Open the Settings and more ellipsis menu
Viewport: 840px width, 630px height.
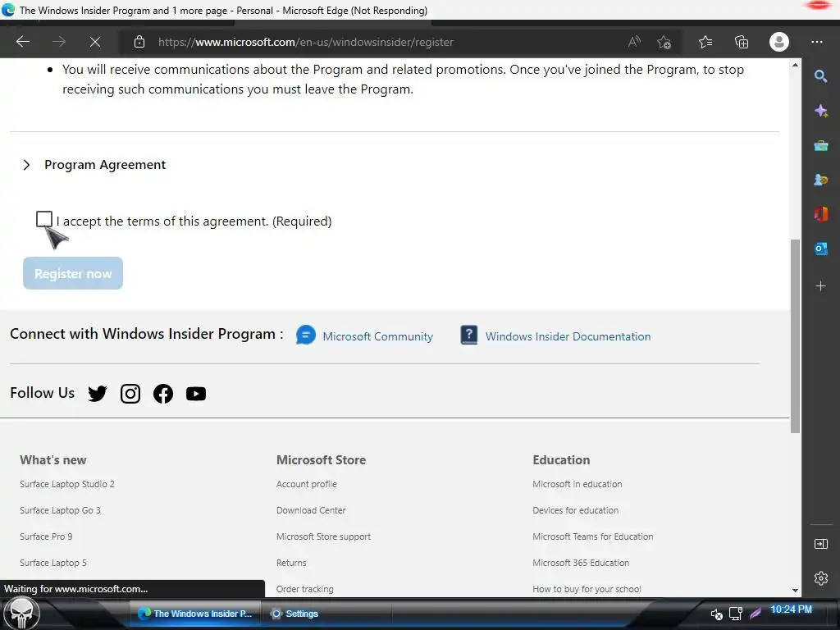point(816,42)
